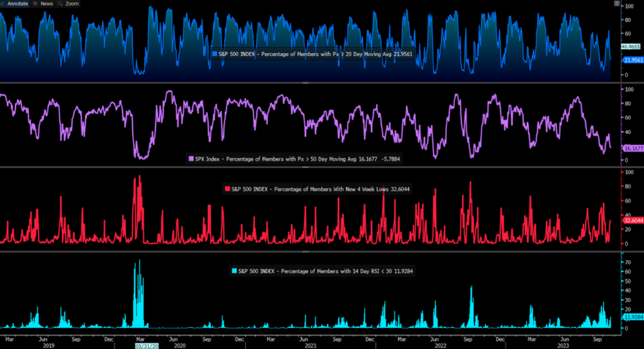The width and height of the screenshot is (644, 349).
Task: Click the highlighted 03/31/20 date marker
Action: 145,344
